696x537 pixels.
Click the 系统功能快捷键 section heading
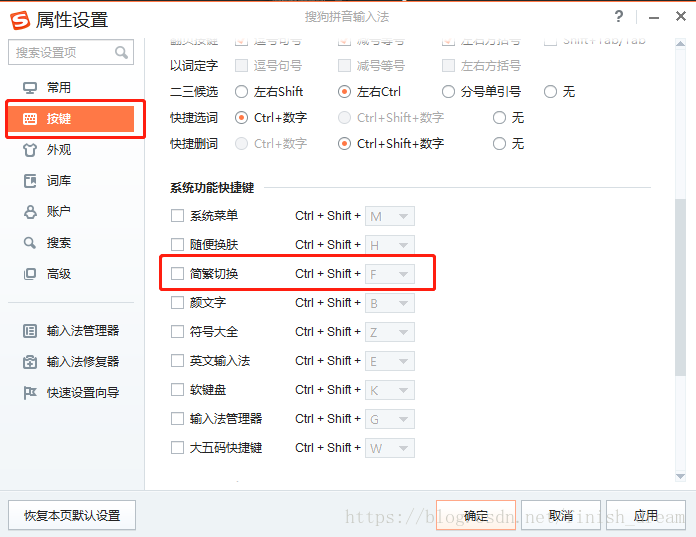pyautogui.click(x=212, y=188)
